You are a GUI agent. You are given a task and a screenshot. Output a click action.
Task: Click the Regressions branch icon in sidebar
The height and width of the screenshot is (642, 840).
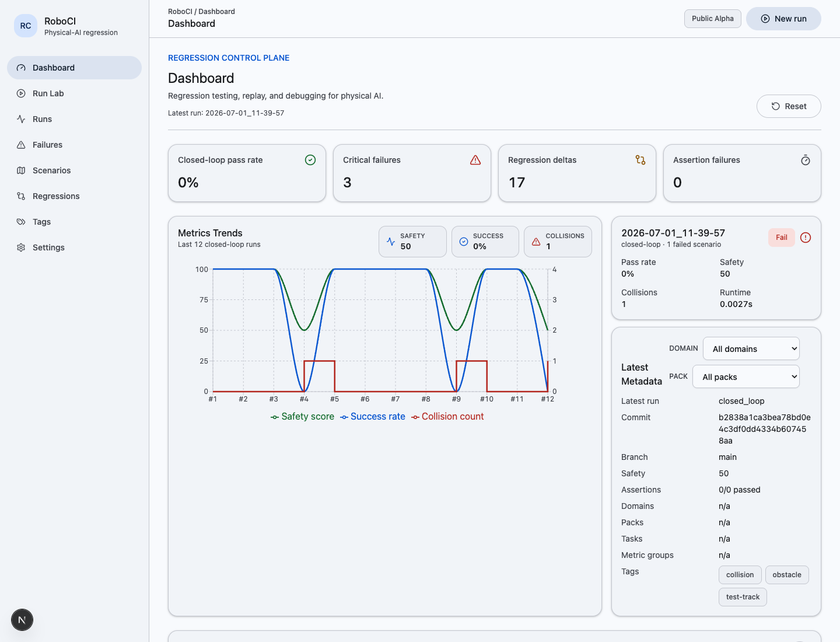point(21,196)
